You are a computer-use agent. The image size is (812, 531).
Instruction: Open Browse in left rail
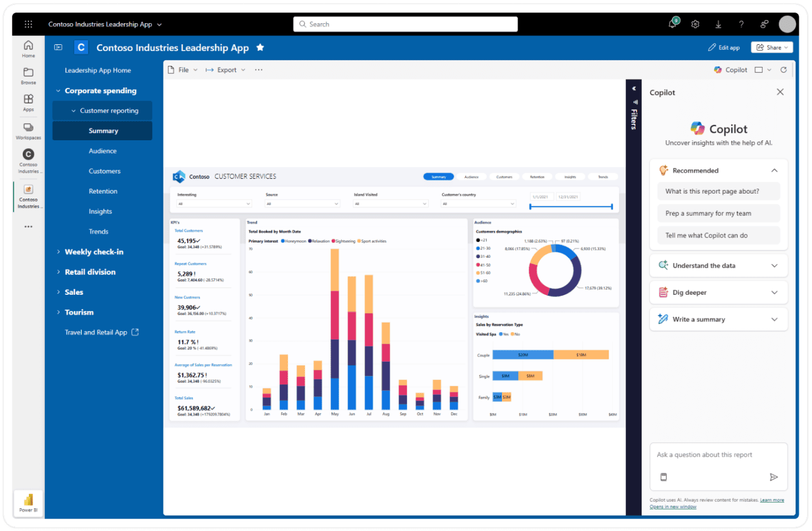point(28,76)
